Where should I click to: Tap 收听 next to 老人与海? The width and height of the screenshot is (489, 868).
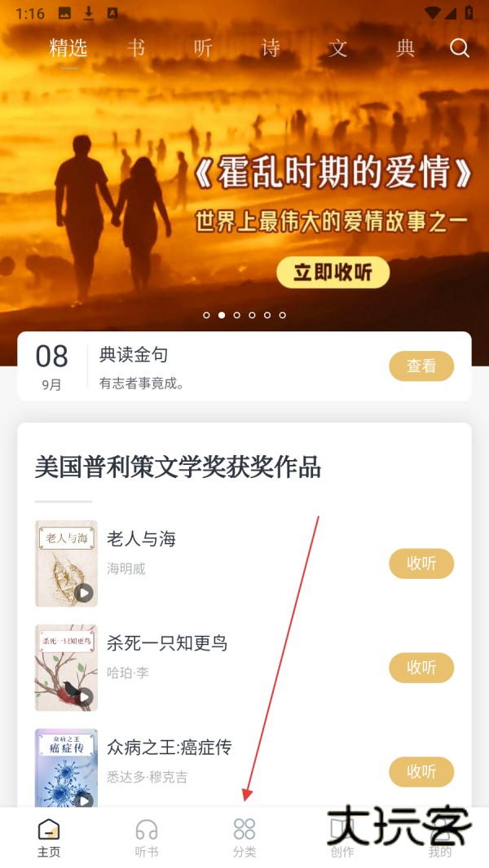point(421,563)
